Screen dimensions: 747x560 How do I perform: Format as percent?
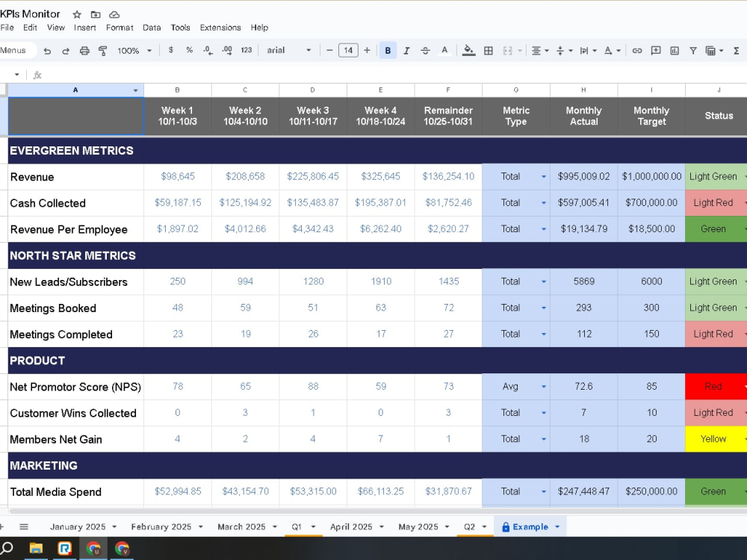tap(189, 50)
